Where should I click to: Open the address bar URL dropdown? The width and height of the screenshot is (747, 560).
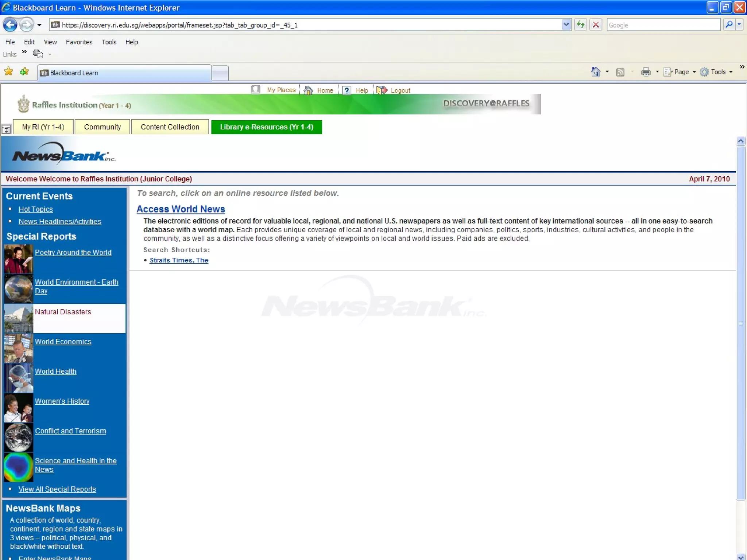point(566,25)
